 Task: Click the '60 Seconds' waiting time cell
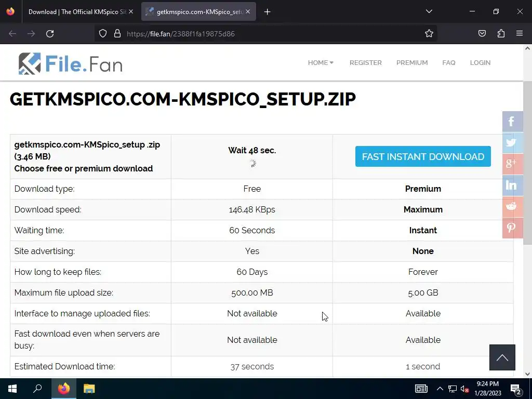pos(252,230)
